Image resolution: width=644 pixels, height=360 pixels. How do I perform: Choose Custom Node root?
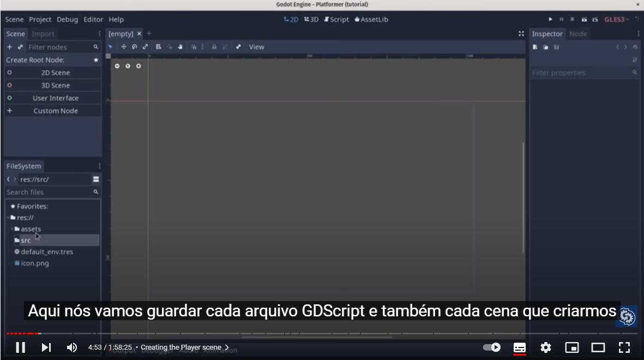pyautogui.click(x=53, y=111)
